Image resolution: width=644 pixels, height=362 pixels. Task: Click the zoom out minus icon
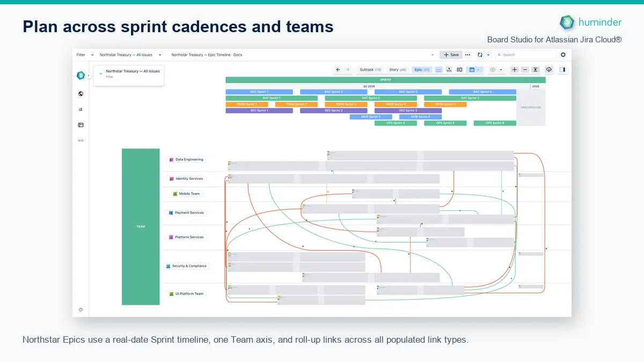point(525,70)
